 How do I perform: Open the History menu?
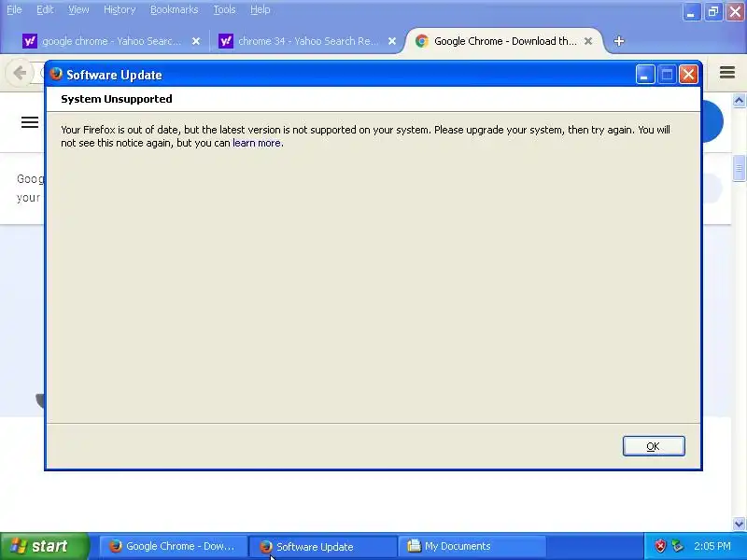(x=120, y=9)
